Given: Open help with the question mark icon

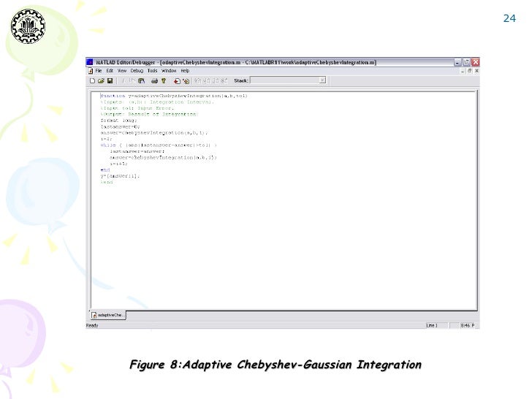Looking at the screenshot, I should pyautogui.click(x=164, y=80).
